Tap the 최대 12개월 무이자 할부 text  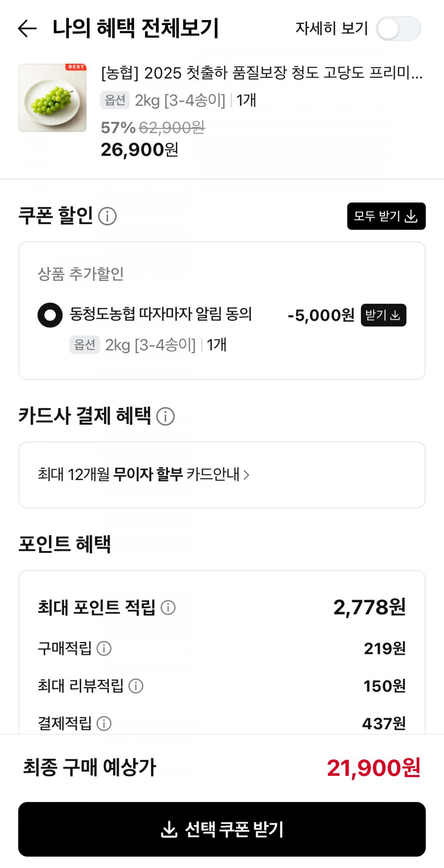click(x=110, y=475)
